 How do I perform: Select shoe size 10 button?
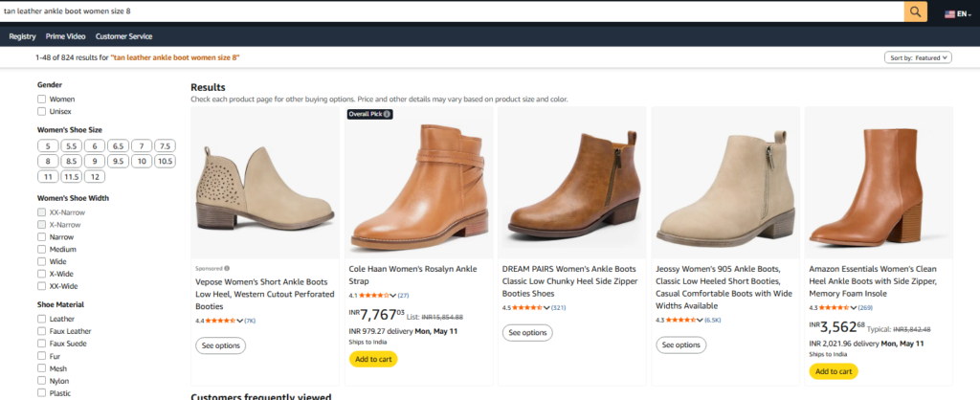pyautogui.click(x=142, y=162)
